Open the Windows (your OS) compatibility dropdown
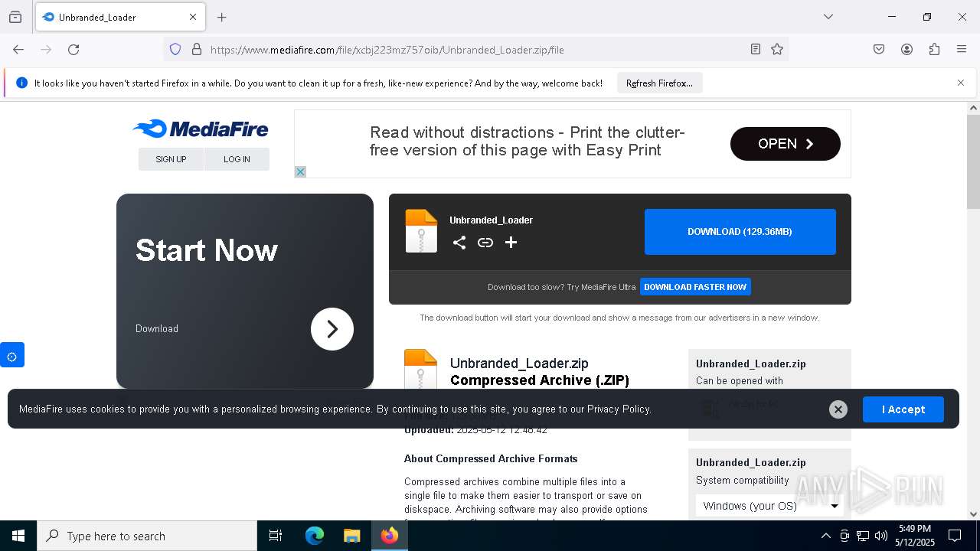The height and width of the screenshot is (551, 980). click(x=770, y=506)
